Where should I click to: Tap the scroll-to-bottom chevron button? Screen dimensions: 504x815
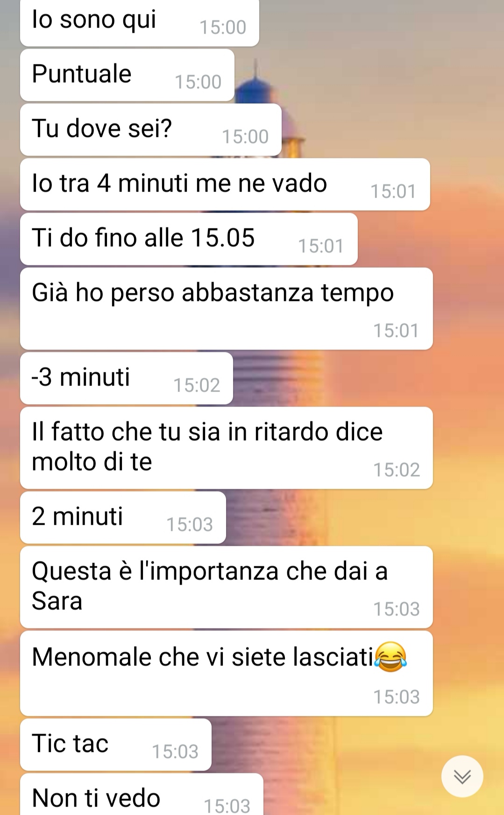click(462, 776)
